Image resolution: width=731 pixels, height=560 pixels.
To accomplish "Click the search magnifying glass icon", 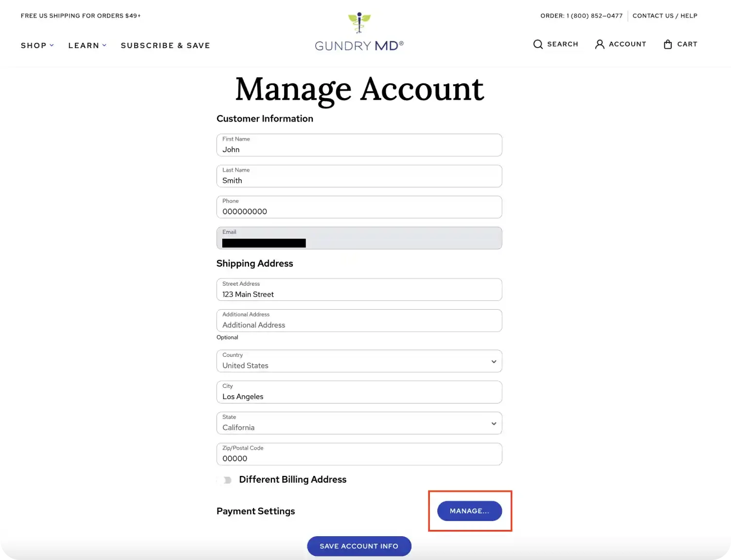I will coord(538,44).
